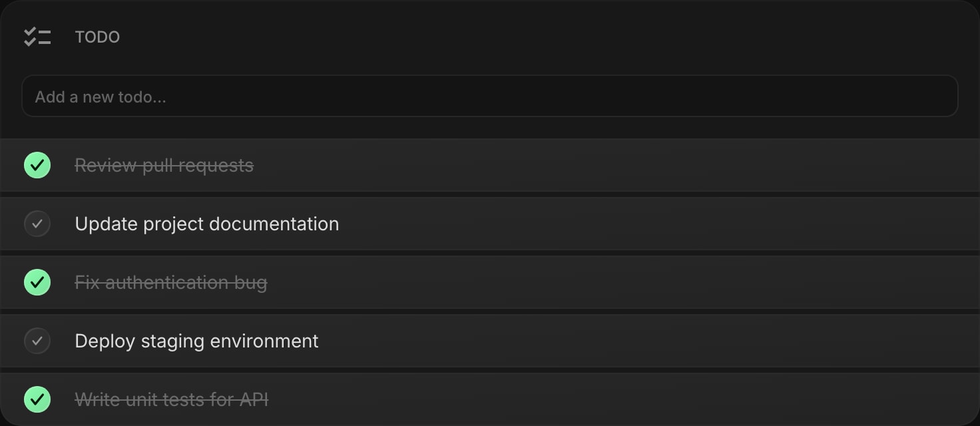This screenshot has height=426, width=980.
Task: Mark 'Update project documentation' as complete
Action: pyautogui.click(x=37, y=224)
